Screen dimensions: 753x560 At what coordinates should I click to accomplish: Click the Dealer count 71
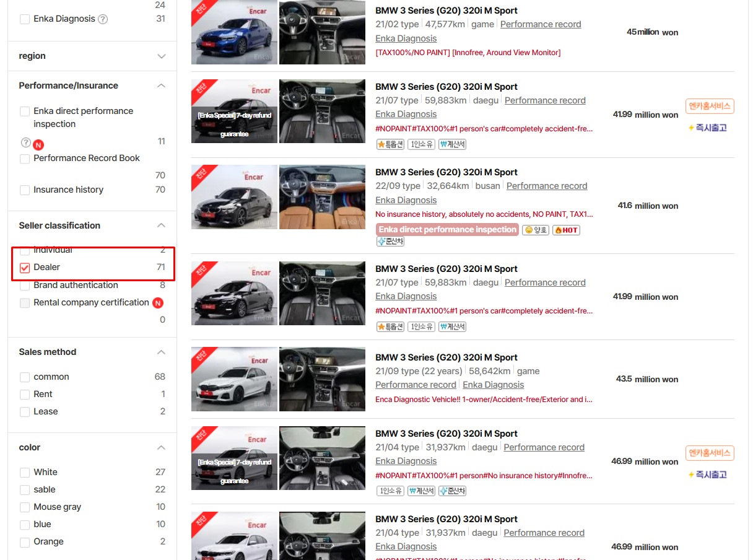[x=161, y=268]
